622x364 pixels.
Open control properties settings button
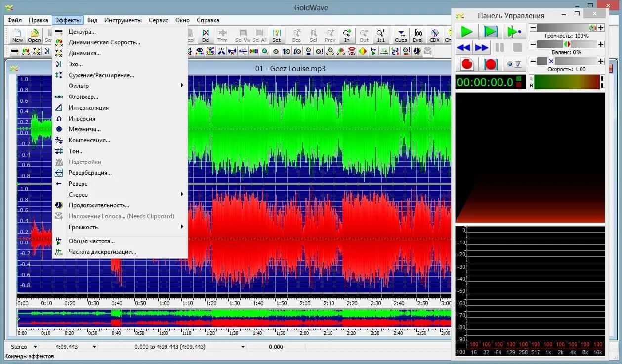tap(514, 64)
